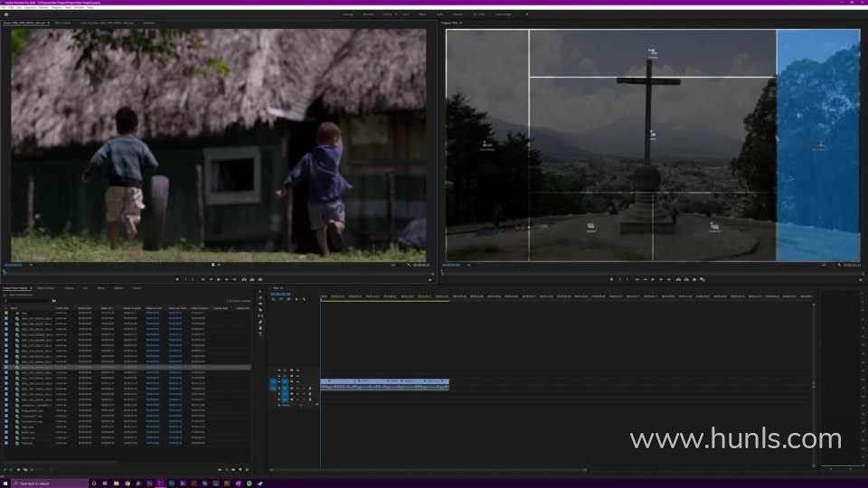Toggle nest insert mode in timeline header
This screenshot has height=488, width=868.
click(x=273, y=299)
